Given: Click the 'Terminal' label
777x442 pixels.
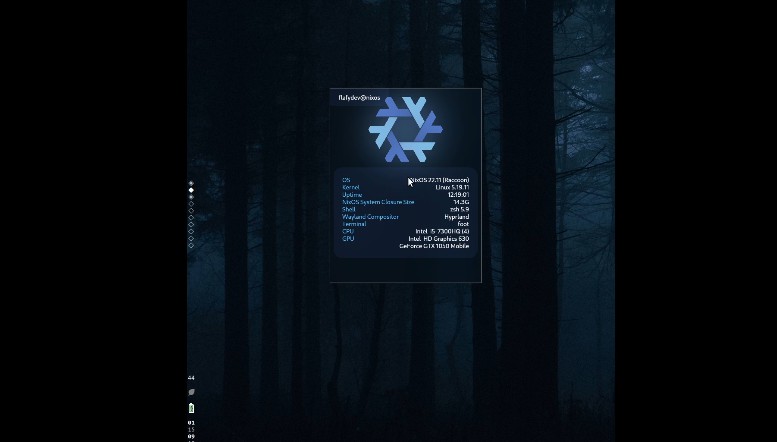Looking at the screenshot, I should point(354,224).
